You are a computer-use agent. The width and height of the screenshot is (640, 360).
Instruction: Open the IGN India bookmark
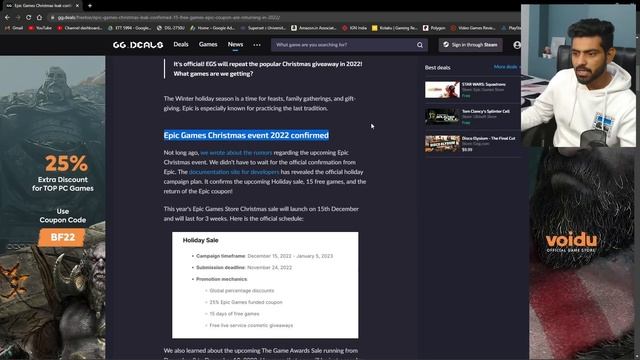(x=354, y=28)
